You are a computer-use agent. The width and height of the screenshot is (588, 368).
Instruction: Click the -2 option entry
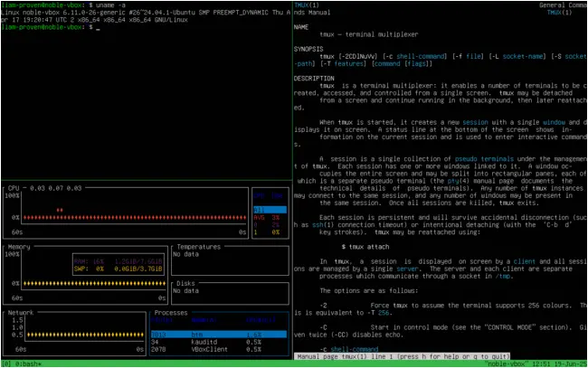[323, 306]
